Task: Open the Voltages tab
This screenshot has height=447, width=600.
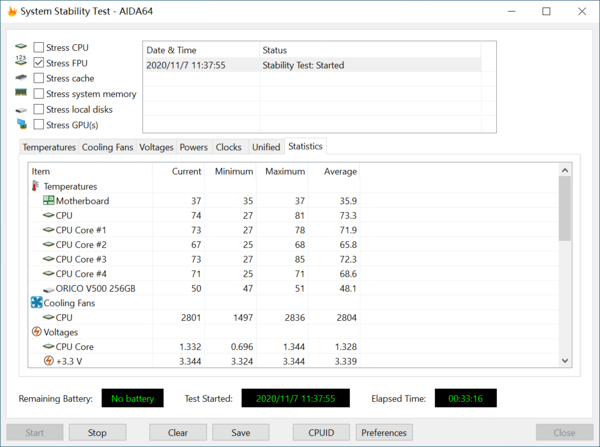Action: coord(156,147)
